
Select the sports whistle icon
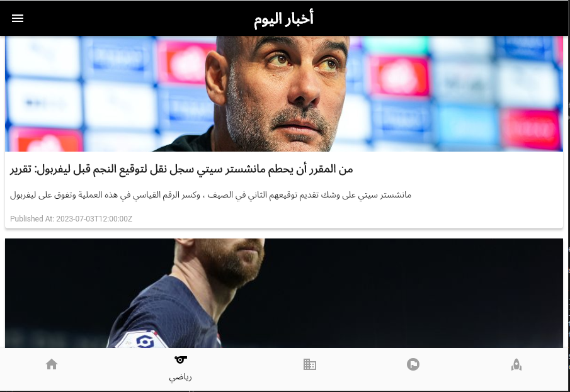(180, 360)
